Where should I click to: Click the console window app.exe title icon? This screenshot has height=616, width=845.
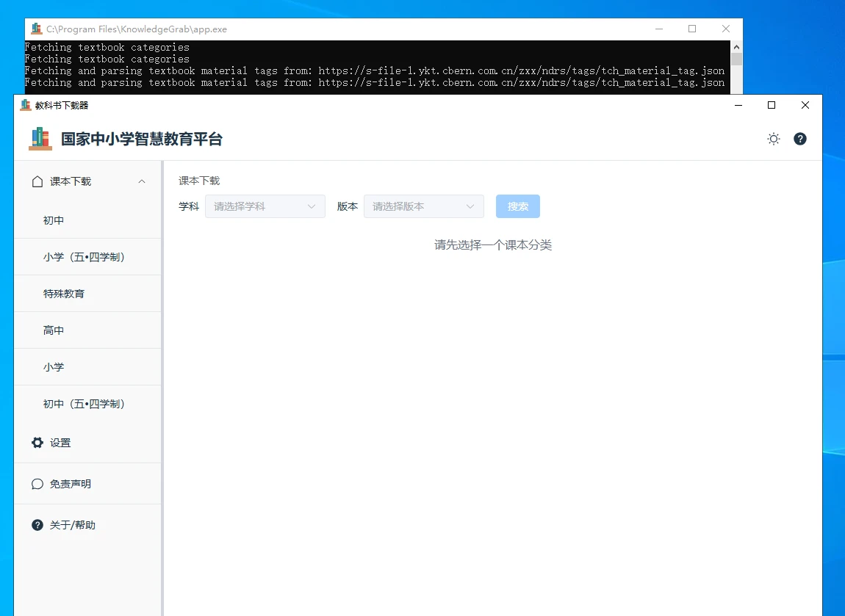click(x=37, y=29)
